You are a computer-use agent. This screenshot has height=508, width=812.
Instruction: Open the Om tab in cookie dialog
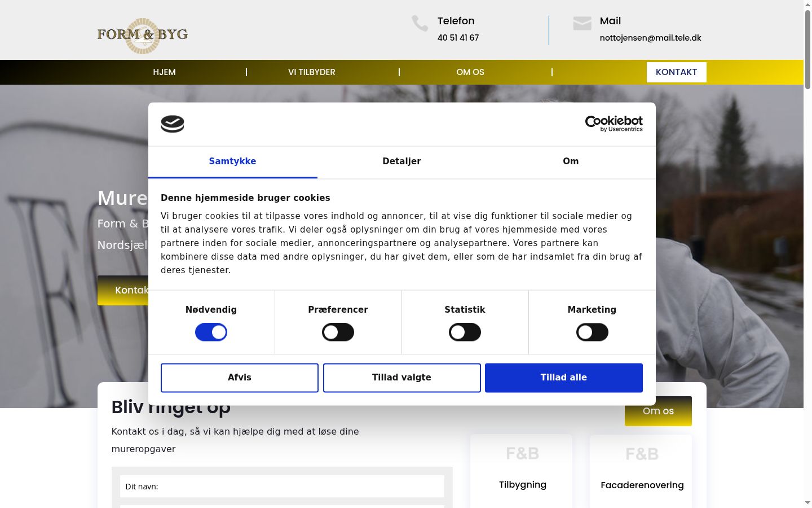[571, 161]
